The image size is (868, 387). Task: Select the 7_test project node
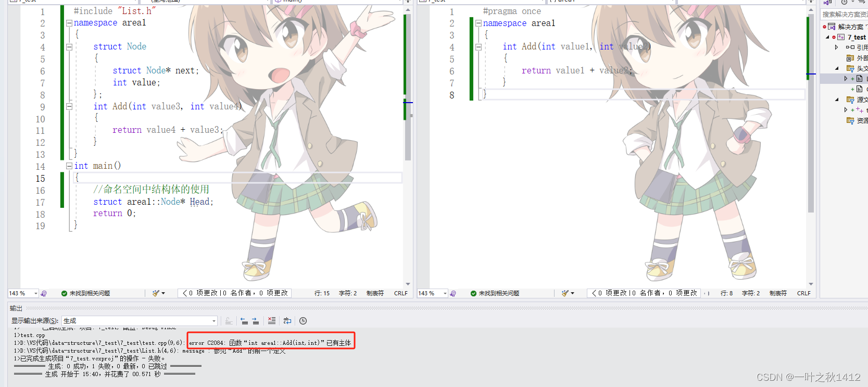coord(857,37)
